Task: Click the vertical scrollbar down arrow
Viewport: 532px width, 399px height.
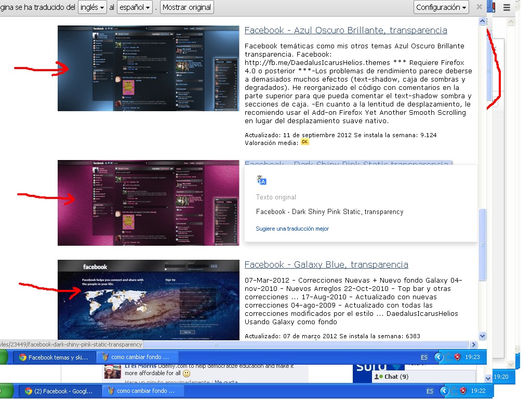Action: (x=483, y=336)
